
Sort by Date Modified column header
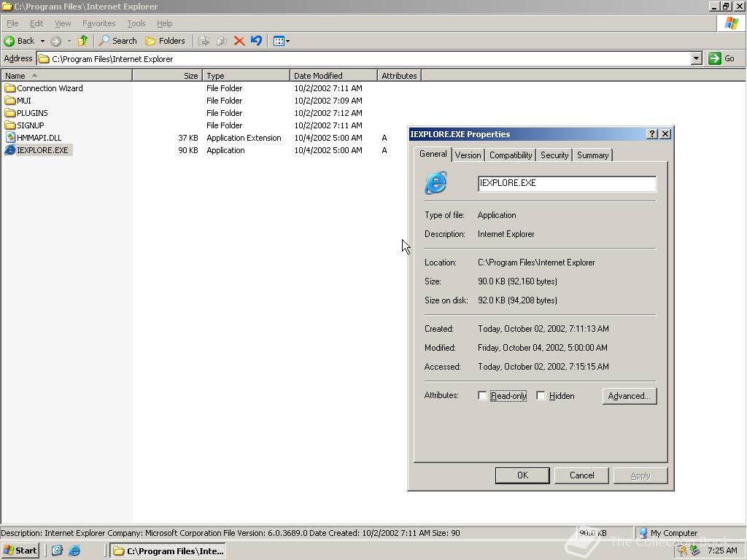click(333, 76)
